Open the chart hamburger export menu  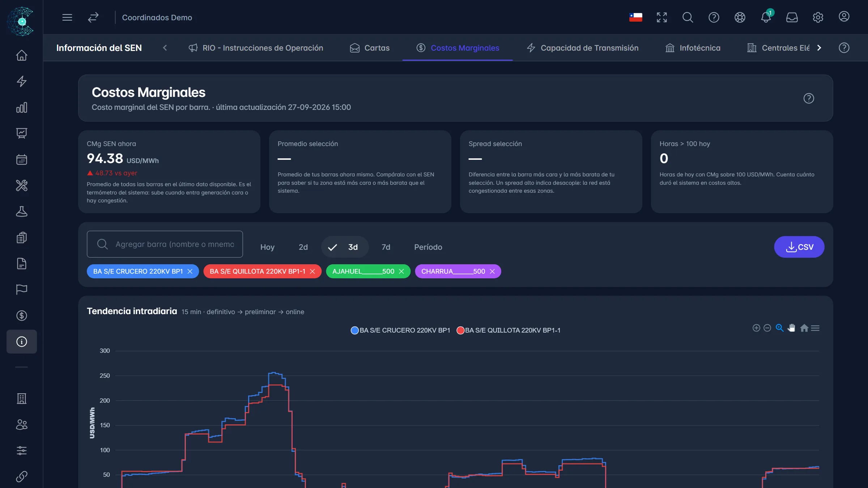coord(815,328)
